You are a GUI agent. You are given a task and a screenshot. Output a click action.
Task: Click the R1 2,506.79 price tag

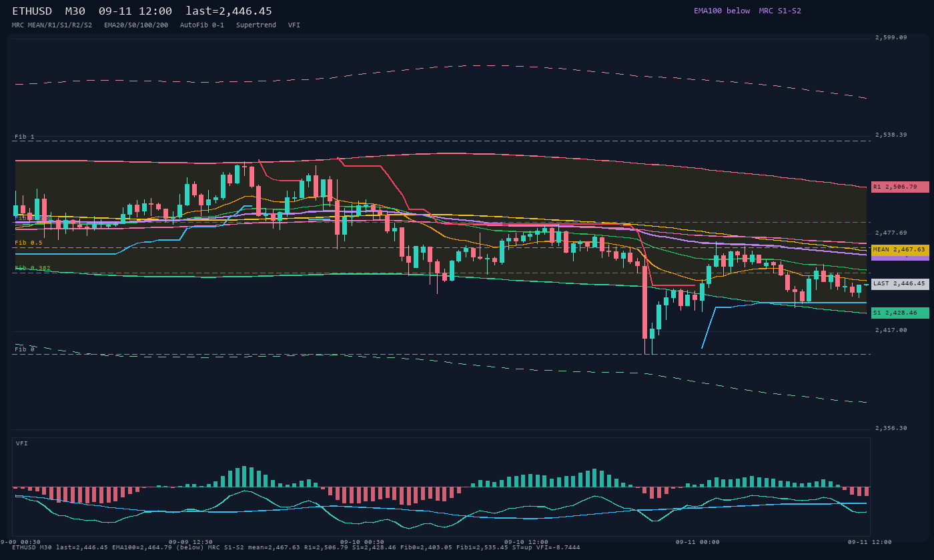coord(900,187)
